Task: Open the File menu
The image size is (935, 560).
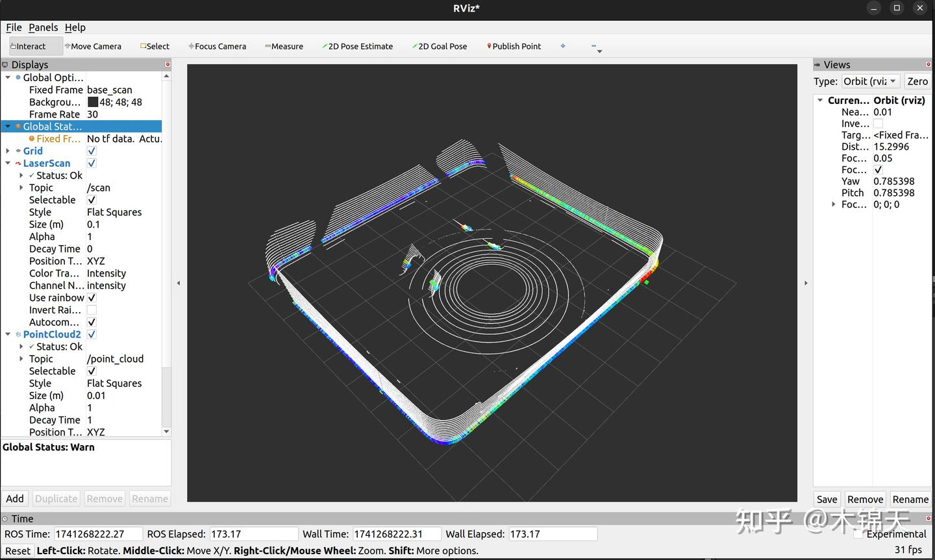Action: (x=14, y=27)
